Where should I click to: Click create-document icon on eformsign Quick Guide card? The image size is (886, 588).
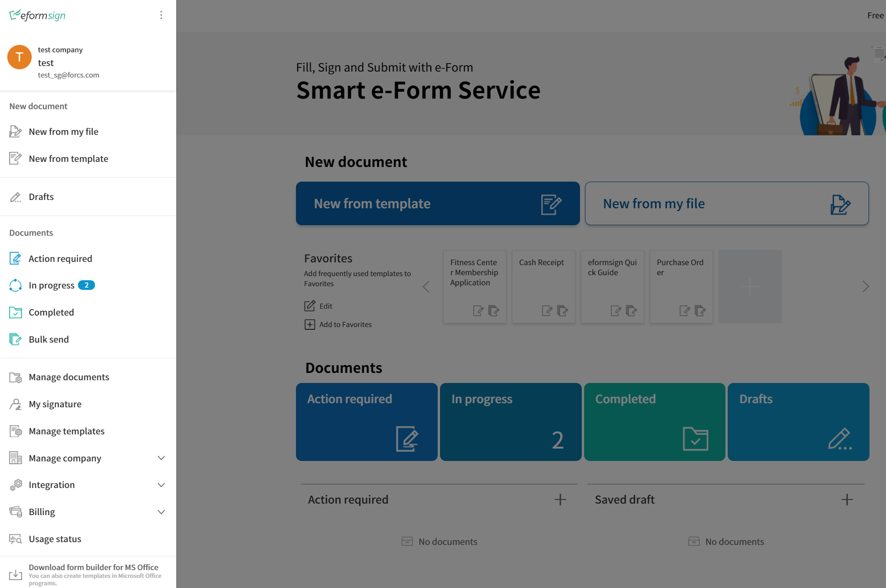(616, 311)
